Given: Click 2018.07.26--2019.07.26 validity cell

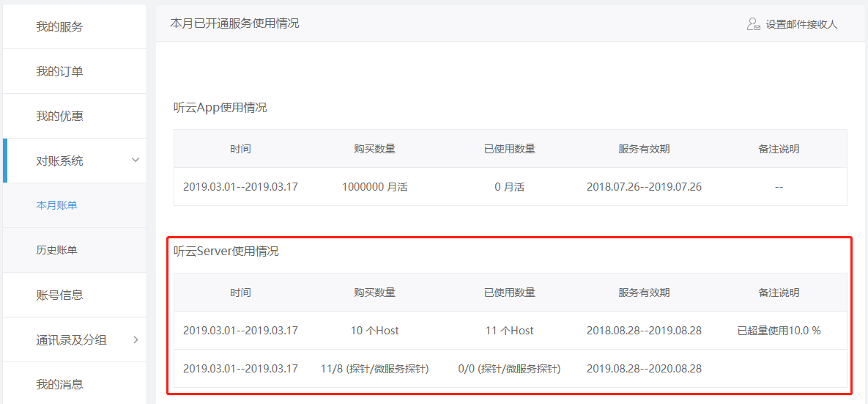Looking at the screenshot, I should click(x=645, y=187).
